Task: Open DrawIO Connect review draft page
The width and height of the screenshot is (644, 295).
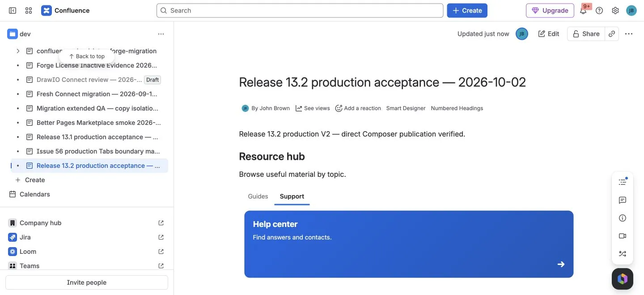Action: 89,80
